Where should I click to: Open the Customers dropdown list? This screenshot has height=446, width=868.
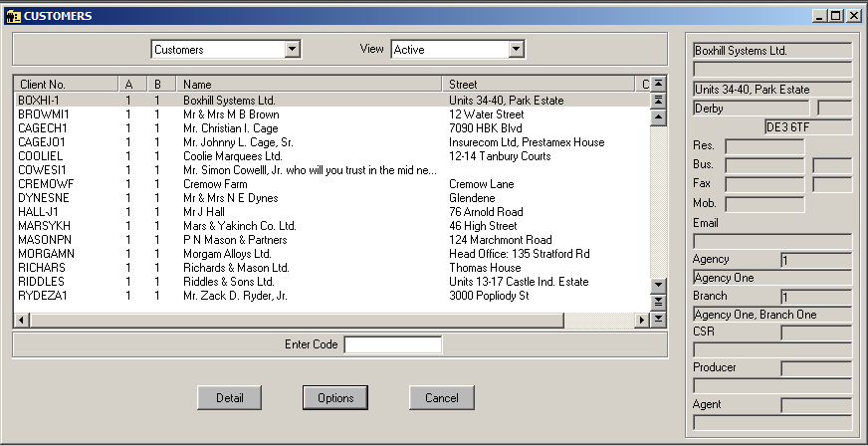tap(292, 49)
